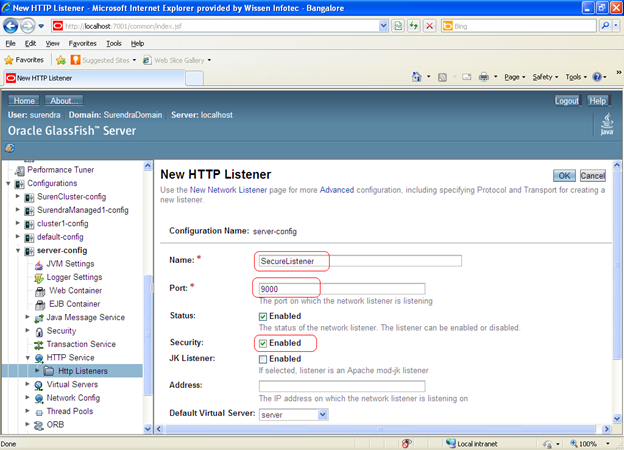Click the Help button in GlassFish header
Image resolution: width=624 pixels, height=450 pixels.
(x=597, y=101)
